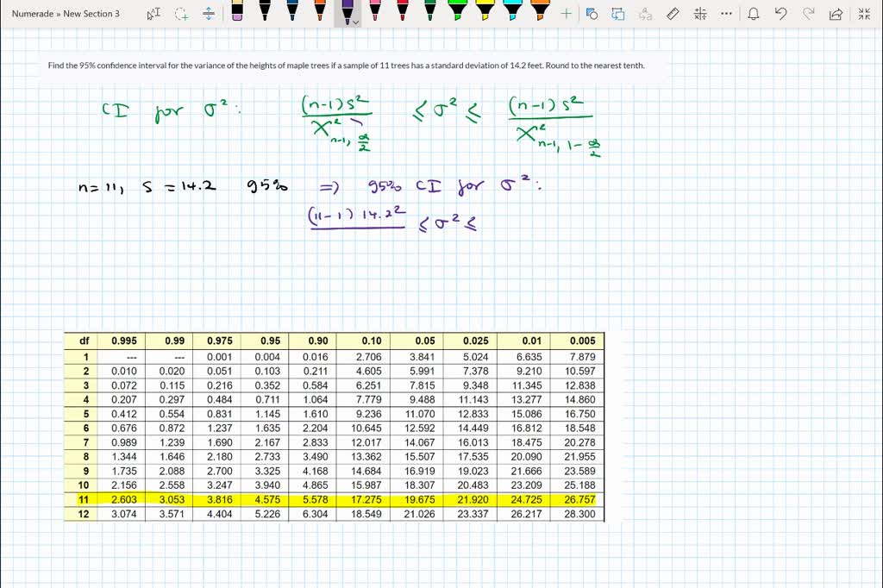Select the lasso selection tool
The image size is (883, 588).
pos(180,13)
